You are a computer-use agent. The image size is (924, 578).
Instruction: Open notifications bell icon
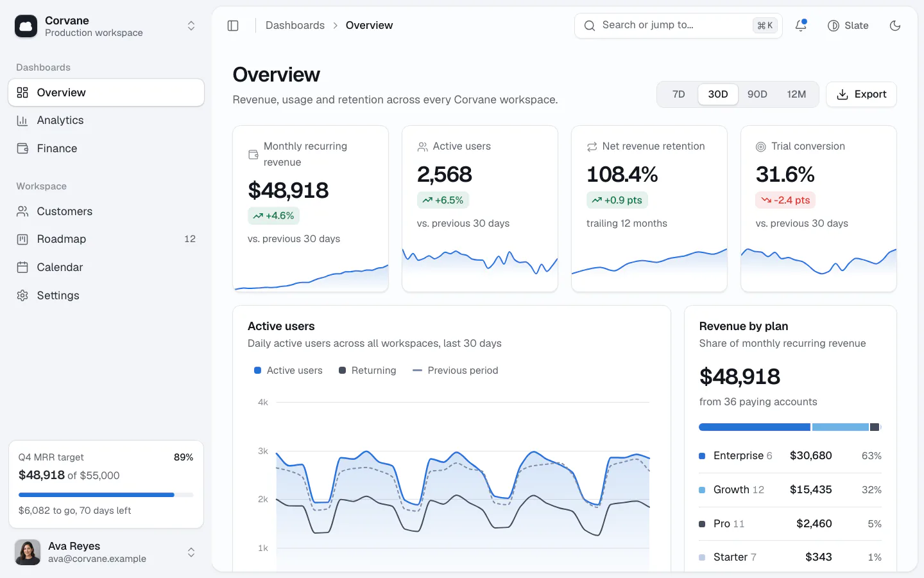click(x=801, y=26)
